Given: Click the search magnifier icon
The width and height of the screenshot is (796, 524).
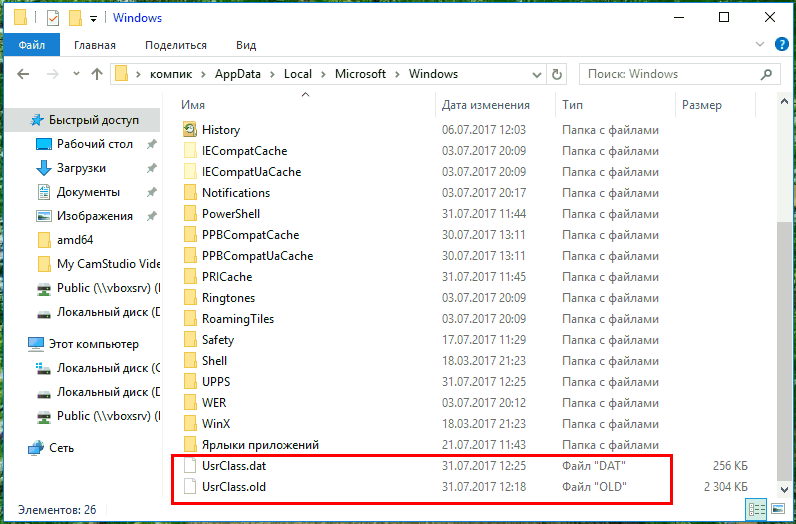Looking at the screenshot, I should click(x=766, y=74).
